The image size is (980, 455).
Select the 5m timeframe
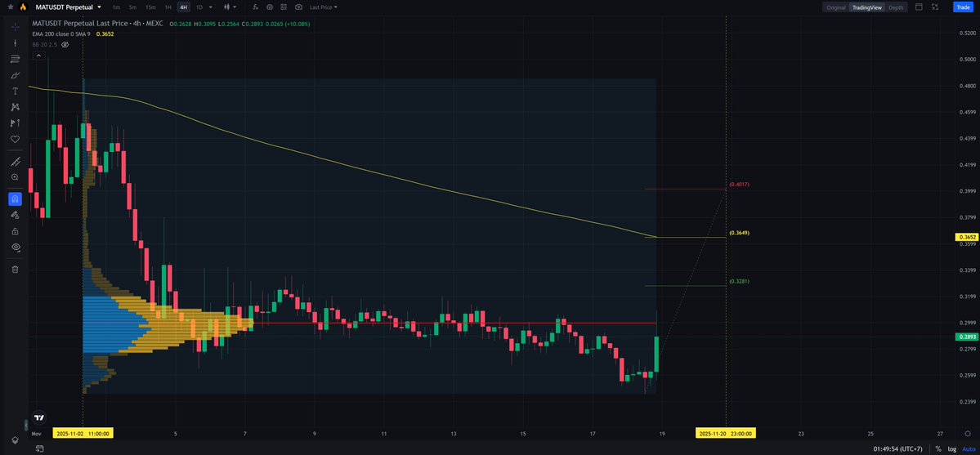(132, 7)
